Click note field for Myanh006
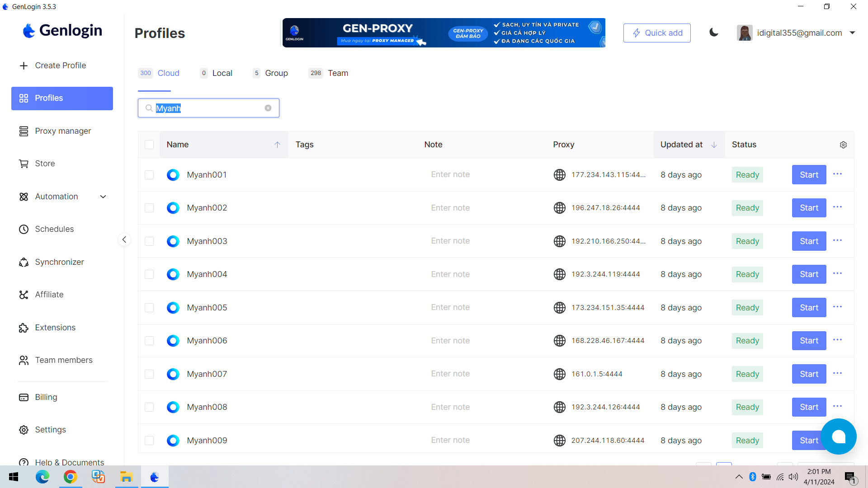The image size is (868, 488). [450, 341]
